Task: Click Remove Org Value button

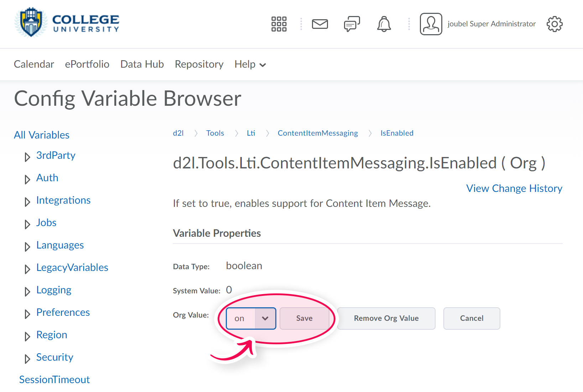Action: [x=386, y=318]
